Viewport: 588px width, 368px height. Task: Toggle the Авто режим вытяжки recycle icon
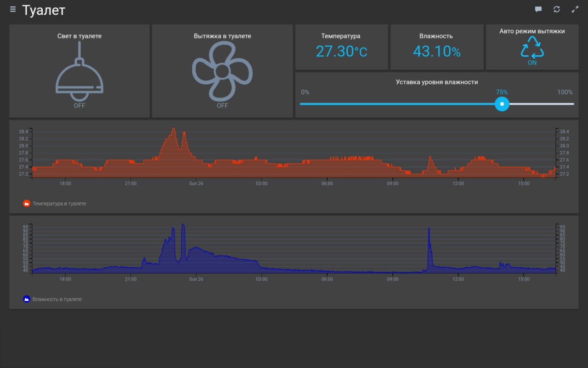pyautogui.click(x=532, y=47)
